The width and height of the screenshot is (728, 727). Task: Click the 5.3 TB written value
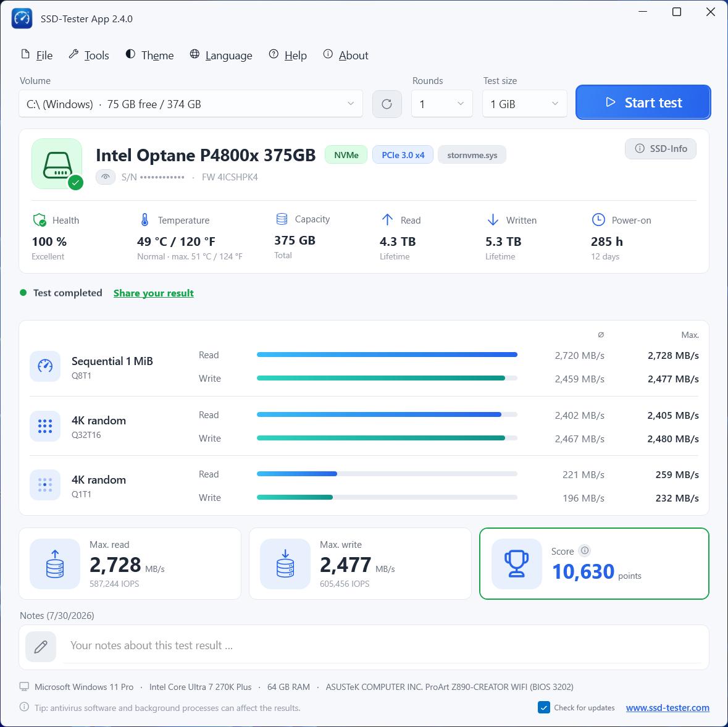(x=503, y=242)
